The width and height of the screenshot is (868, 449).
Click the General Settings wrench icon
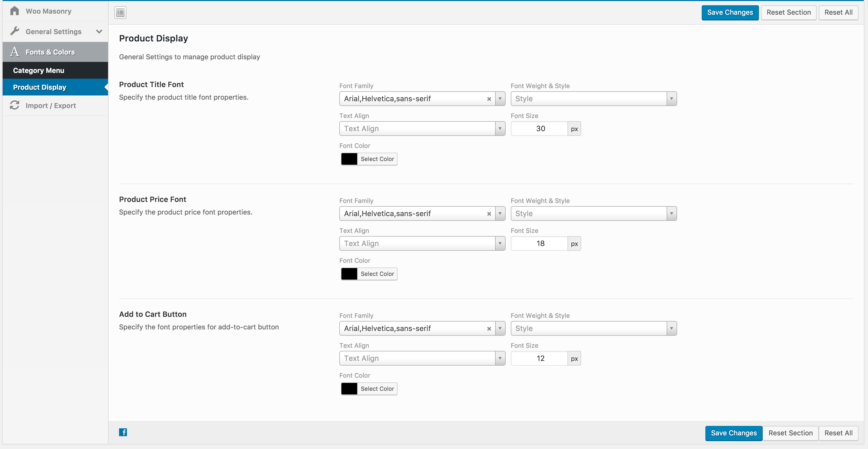[x=14, y=31]
